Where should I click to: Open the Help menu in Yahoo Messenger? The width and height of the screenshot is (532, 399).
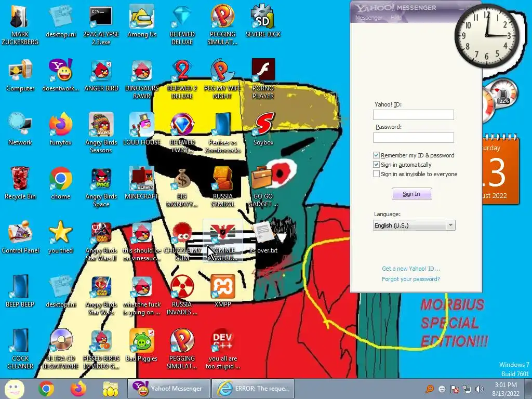click(396, 18)
